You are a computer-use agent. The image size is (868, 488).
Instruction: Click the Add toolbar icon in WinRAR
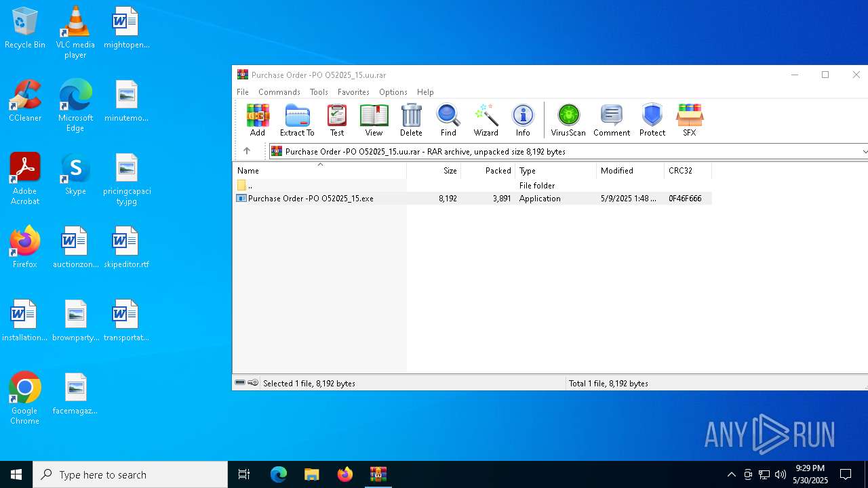coord(258,121)
